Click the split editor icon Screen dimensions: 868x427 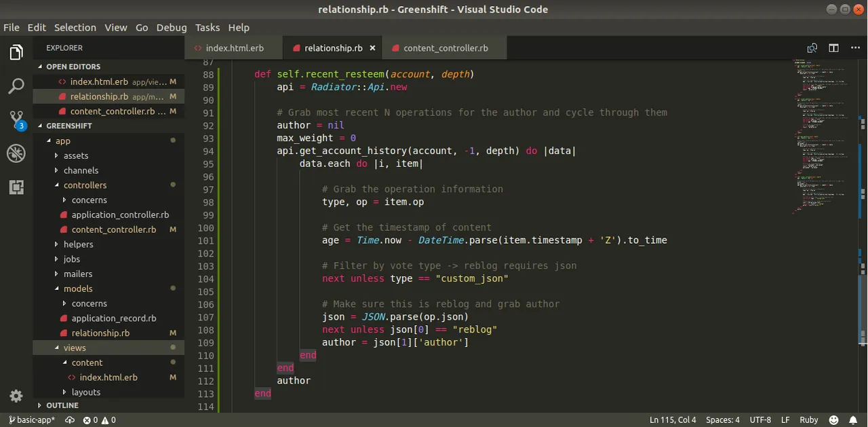click(833, 48)
